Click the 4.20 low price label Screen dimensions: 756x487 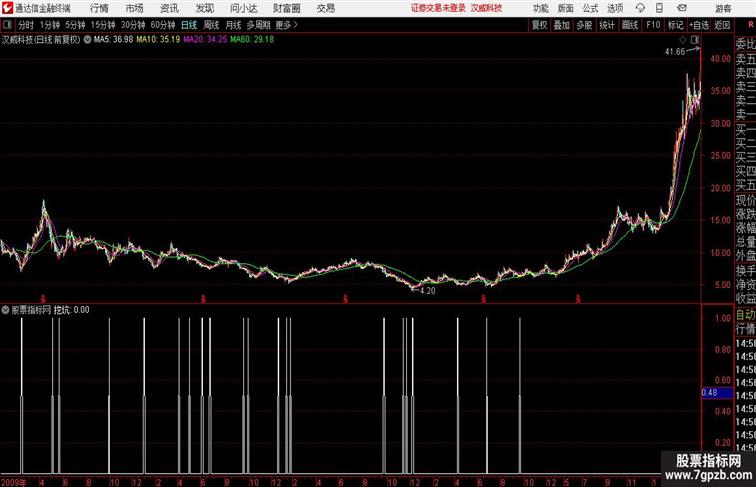click(427, 291)
